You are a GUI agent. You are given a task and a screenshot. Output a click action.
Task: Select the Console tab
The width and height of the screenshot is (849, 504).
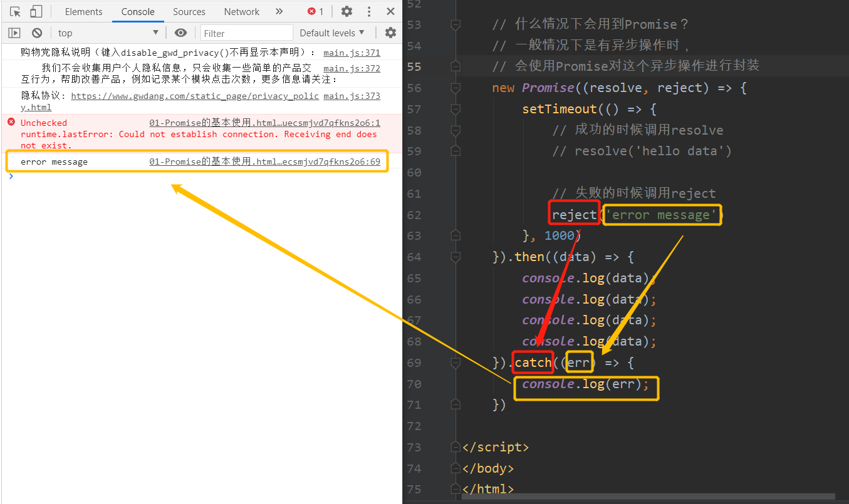[x=138, y=11]
